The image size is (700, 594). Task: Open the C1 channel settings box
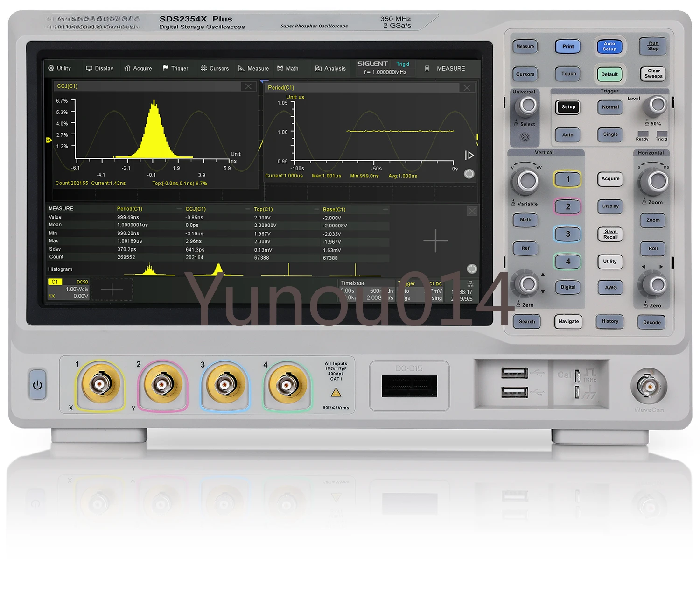(x=68, y=290)
